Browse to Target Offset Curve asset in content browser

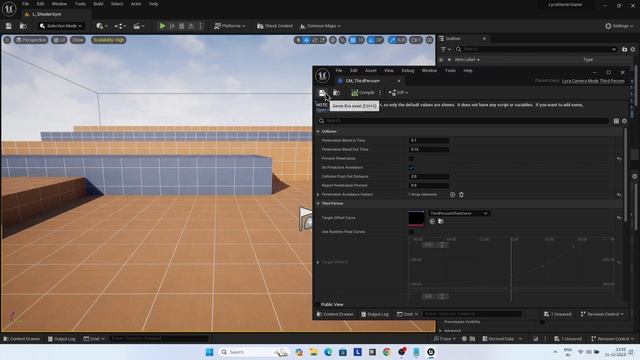tap(441, 221)
